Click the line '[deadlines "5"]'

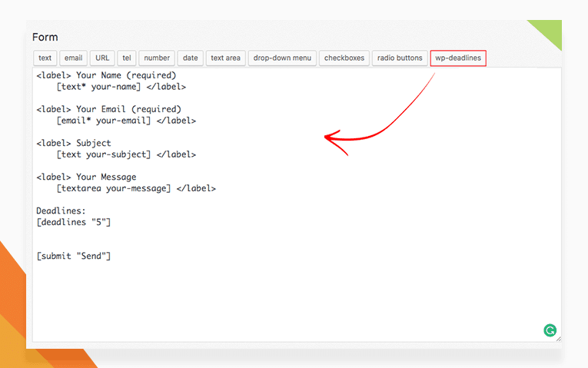coord(74,222)
